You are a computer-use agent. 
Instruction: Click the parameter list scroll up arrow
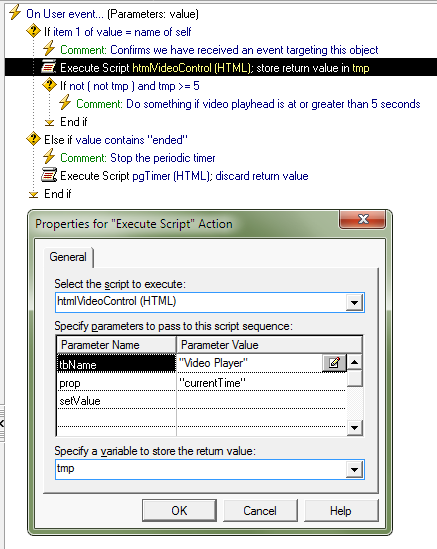coord(354,362)
